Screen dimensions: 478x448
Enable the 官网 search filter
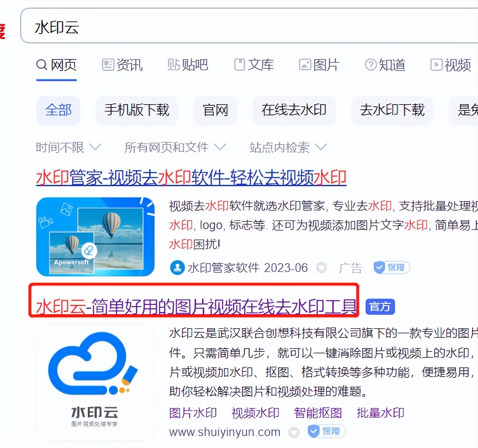click(x=215, y=111)
